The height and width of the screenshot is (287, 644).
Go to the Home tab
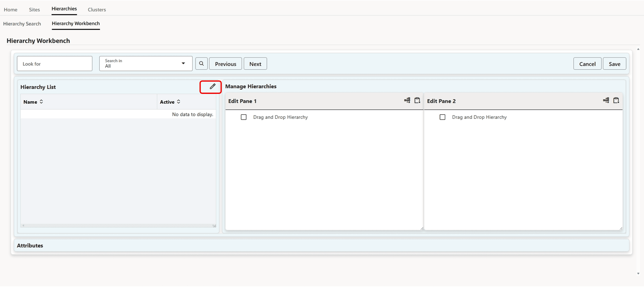(11, 9)
